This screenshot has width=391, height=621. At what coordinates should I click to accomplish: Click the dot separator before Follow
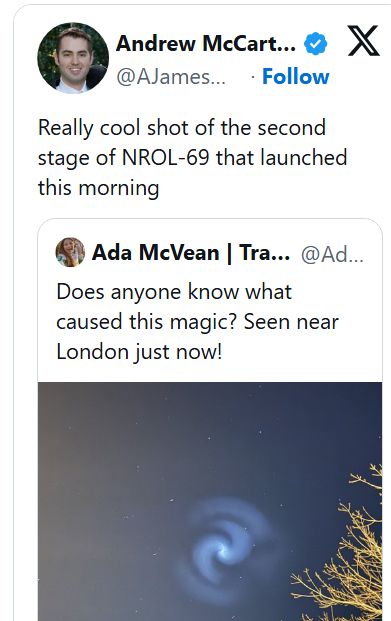pos(253,77)
